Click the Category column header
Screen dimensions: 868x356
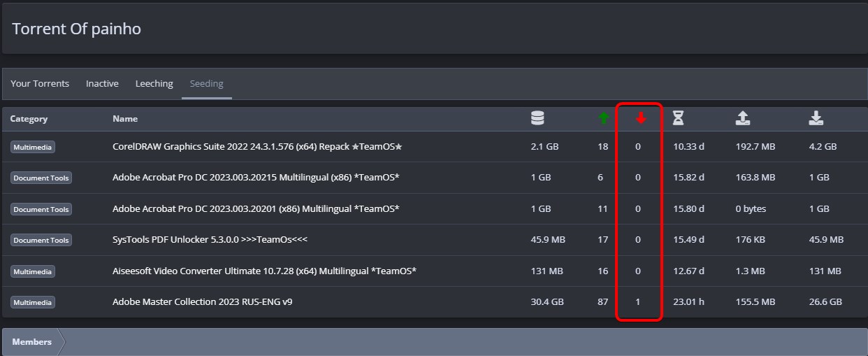coord(29,119)
